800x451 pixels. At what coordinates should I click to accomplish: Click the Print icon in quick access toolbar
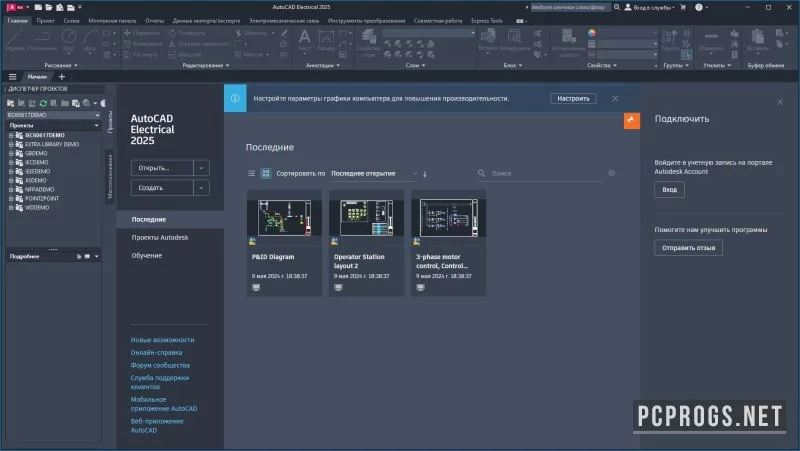pyautogui.click(x=70, y=7)
